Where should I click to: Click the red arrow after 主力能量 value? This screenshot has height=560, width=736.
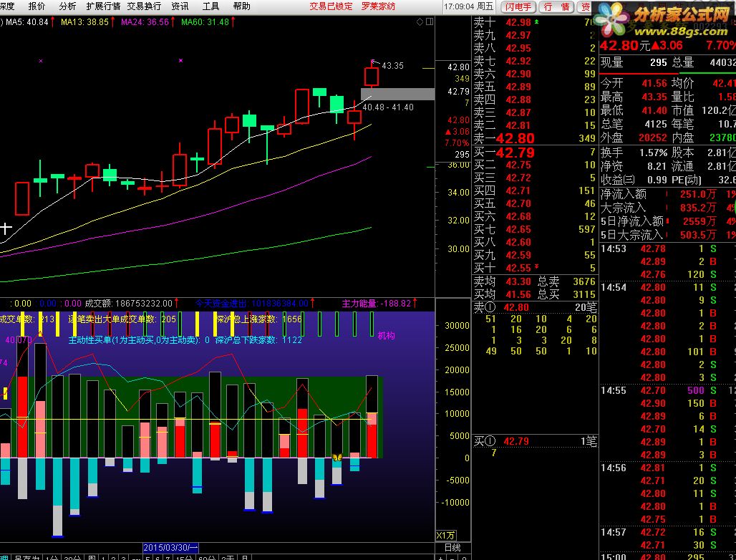coord(415,303)
